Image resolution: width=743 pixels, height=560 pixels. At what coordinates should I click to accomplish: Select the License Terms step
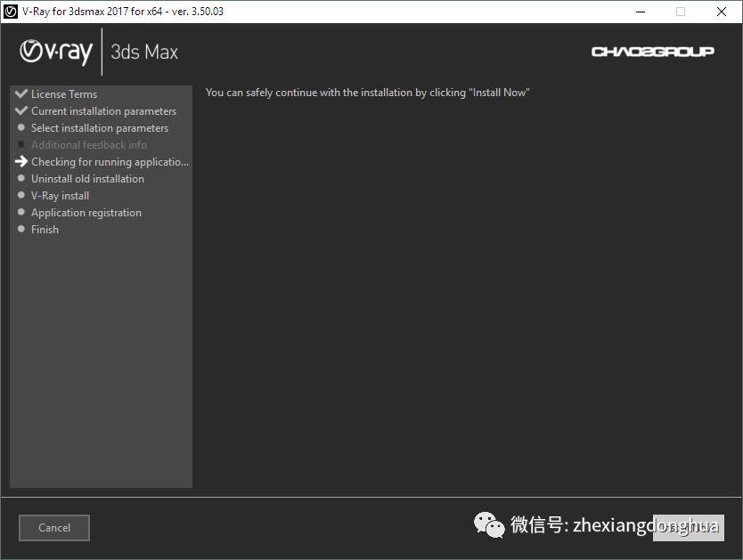click(x=64, y=93)
